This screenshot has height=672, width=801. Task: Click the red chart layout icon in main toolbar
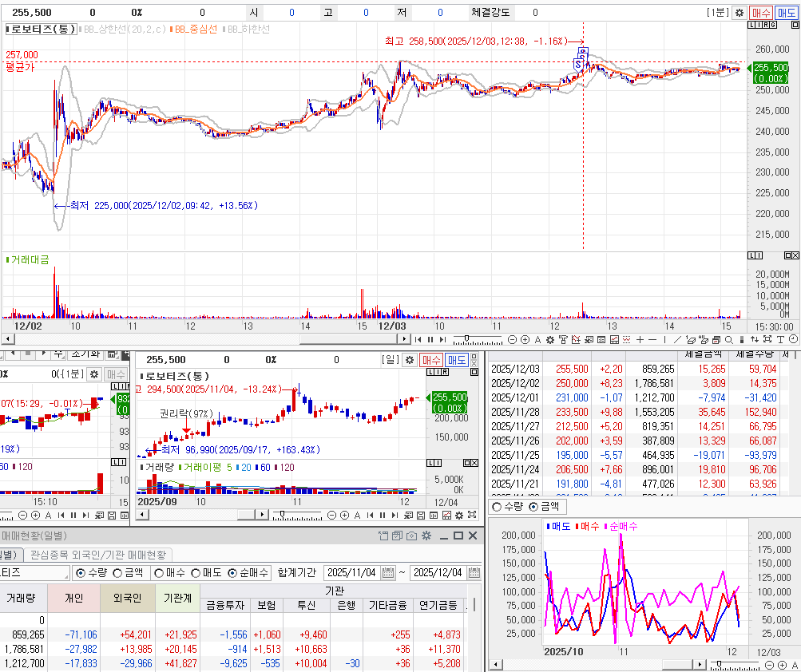pos(614,339)
